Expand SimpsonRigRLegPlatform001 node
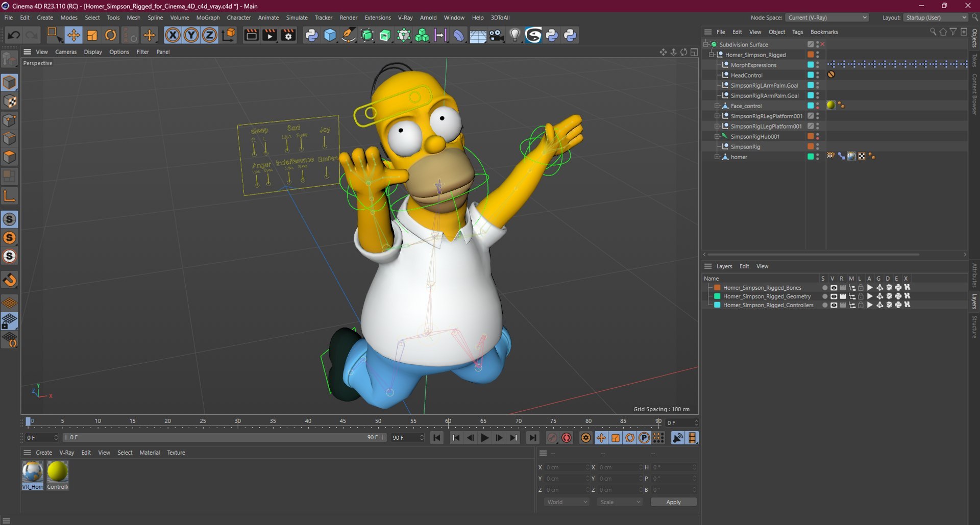This screenshot has width=980, height=525. [717, 116]
